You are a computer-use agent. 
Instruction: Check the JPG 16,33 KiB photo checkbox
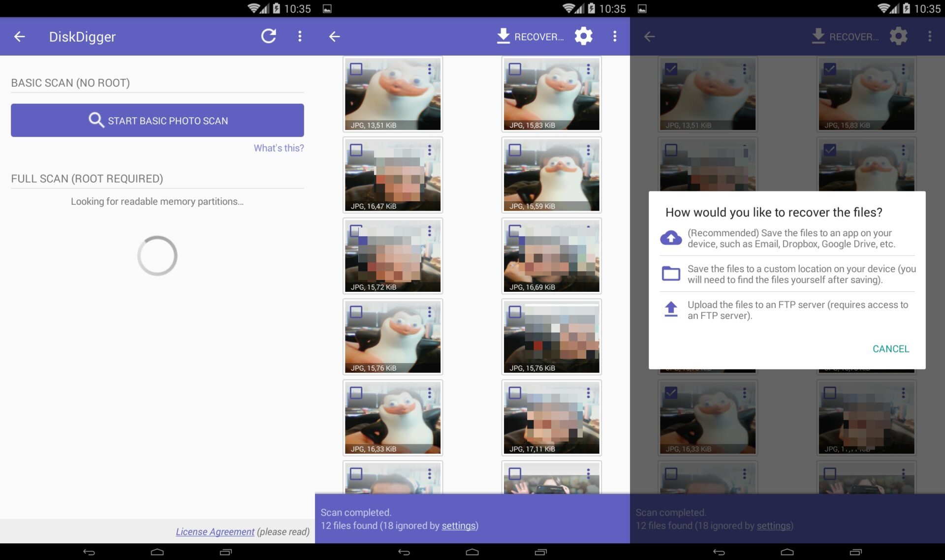[356, 393]
